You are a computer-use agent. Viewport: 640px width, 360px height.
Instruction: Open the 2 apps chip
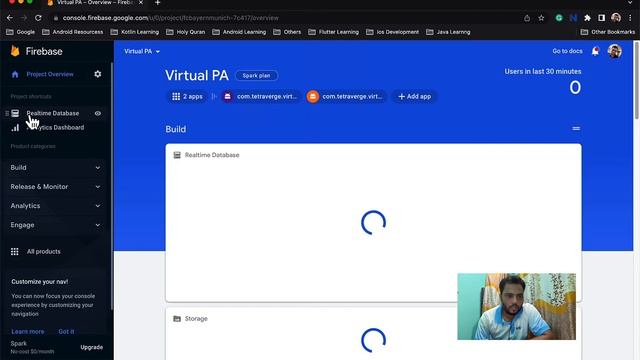(187, 96)
